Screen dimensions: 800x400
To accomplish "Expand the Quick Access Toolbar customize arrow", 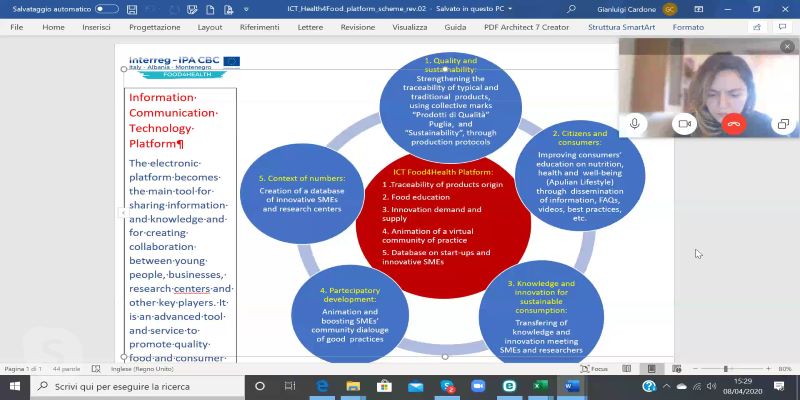I will (x=246, y=9).
